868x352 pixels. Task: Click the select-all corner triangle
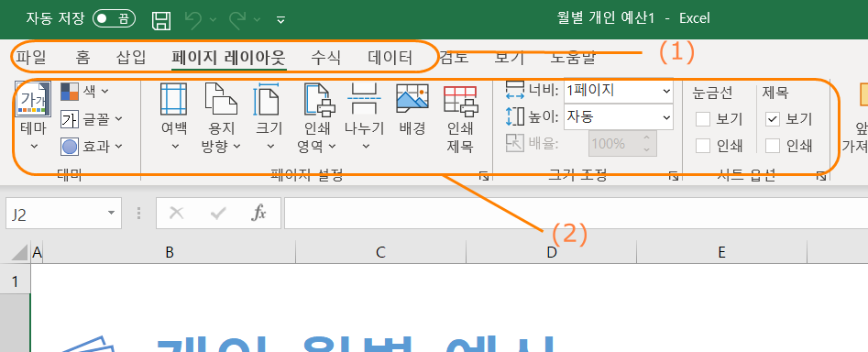20,253
